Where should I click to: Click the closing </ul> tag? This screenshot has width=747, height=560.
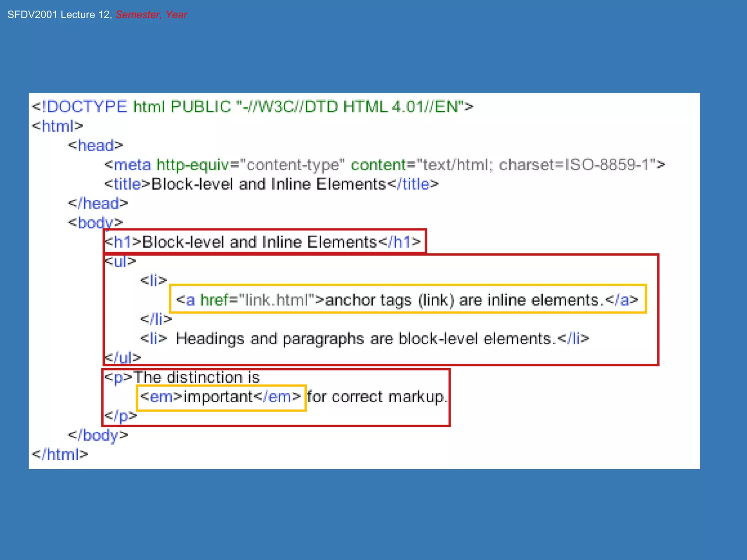point(123,358)
